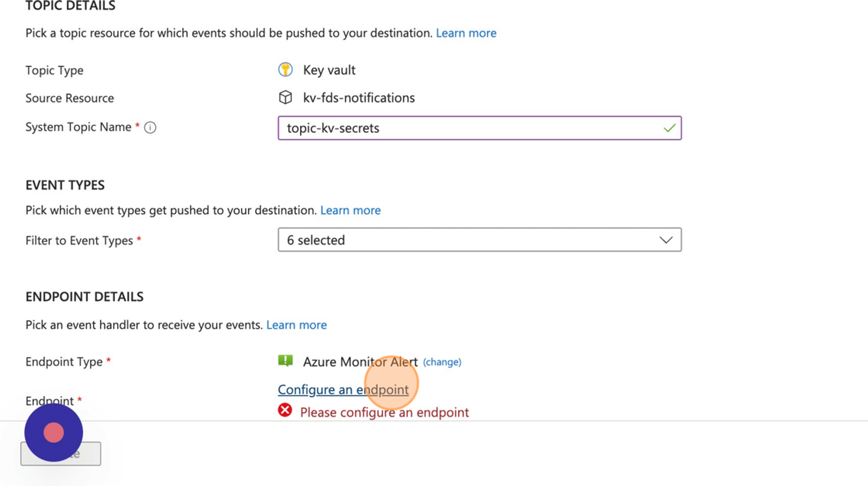Focus the System Topic Name input field
Viewport: 868px width, 486px height.
click(480, 128)
